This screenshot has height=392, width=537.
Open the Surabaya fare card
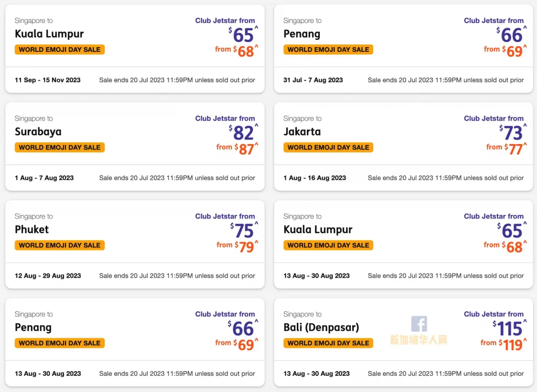(x=135, y=147)
